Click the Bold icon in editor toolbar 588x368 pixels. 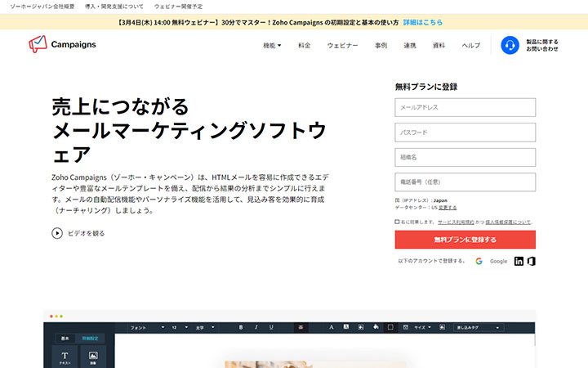(x=242, y=327)
